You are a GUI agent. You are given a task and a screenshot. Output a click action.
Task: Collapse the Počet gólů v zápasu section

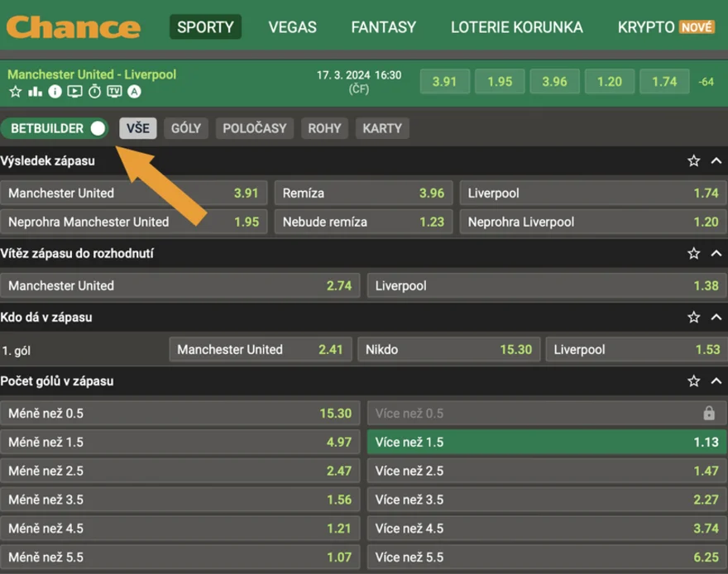(716, 381)
